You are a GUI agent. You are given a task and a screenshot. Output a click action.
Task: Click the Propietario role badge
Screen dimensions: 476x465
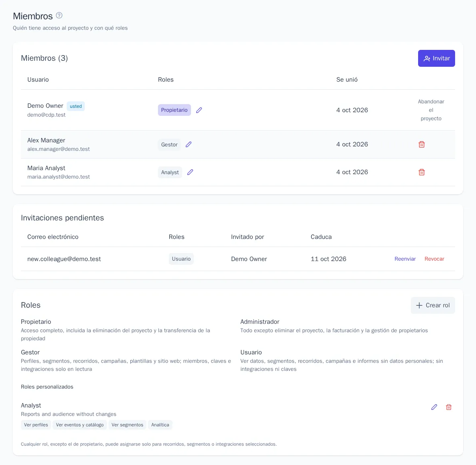click(174, 110)
